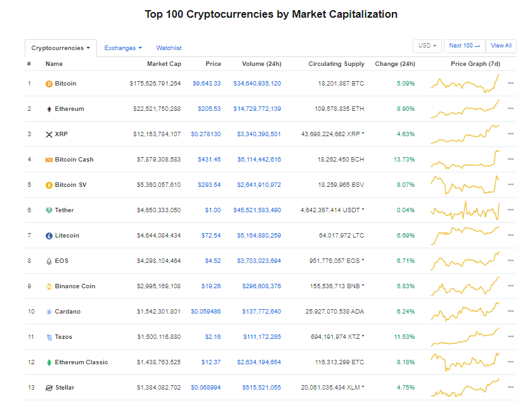The height and width of the screenshot is (401, 532).
Task: Click XRP price $0.278130
Action: [x=205, y=134]
